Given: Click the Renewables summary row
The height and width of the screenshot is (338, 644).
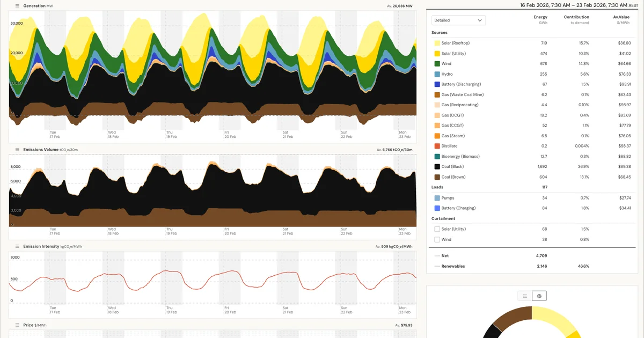Looking at the screenshot, I should point(483,266).
